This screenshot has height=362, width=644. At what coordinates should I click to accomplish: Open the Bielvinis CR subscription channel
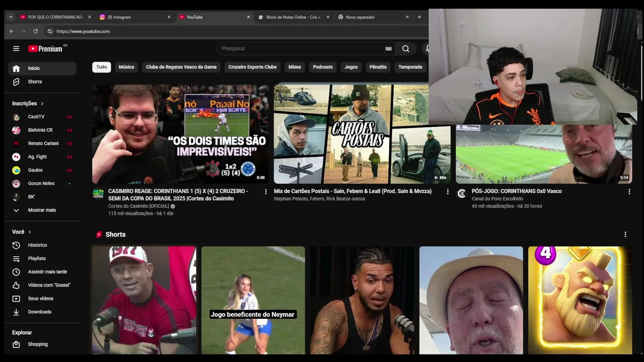pos(42,130)
